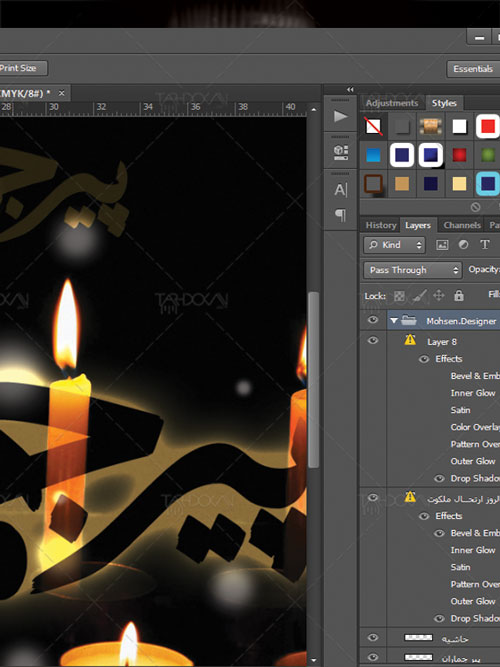Screen dimensions: 500x667
Task: Click the Print Size button
Action: 23,68
